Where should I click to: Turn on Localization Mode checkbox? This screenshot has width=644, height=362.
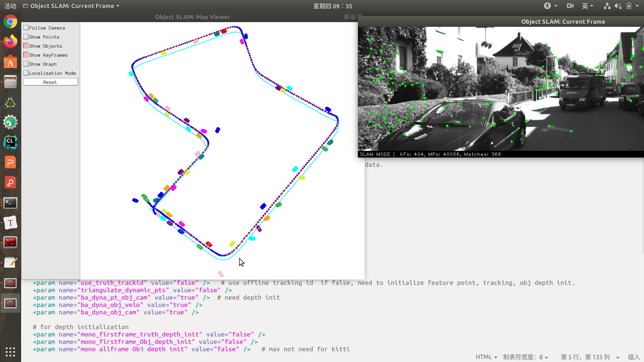(x=26, y=73)
